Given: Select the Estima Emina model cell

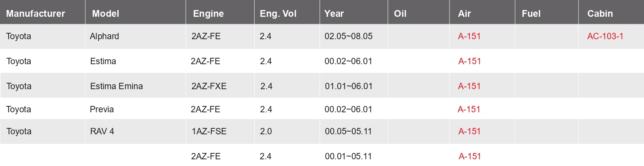Looking at the screenshot, I should (x=116, y=86).
